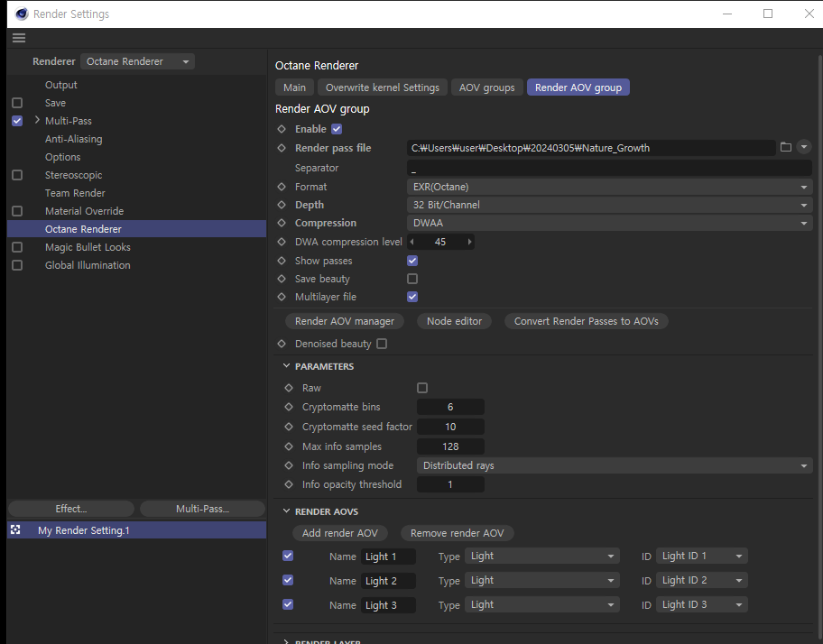
Task: Open the Renderer dropdown
Action: coord(137,61)
